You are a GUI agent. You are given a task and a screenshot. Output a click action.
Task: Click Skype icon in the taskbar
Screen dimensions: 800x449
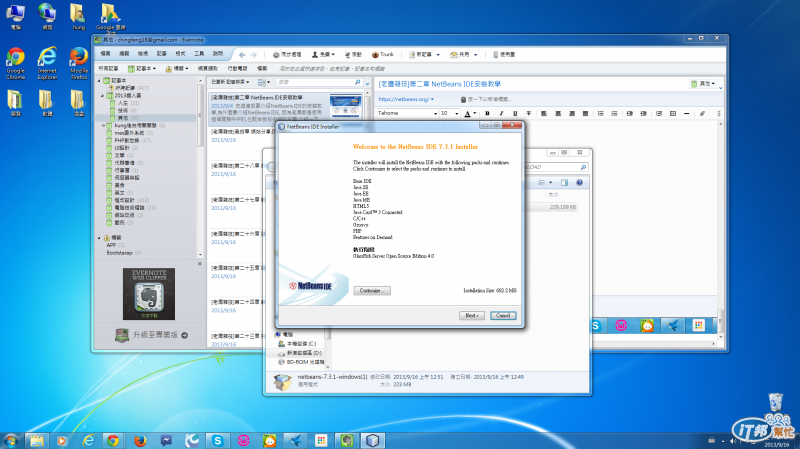point(218,440)
